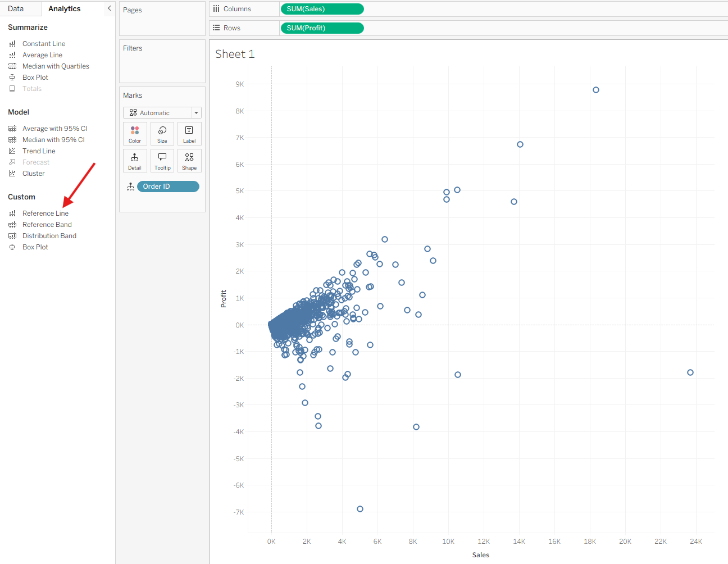This screenshot has width=728, height=564.
Task: Select the Cluster model option
Action: (33, 174)
